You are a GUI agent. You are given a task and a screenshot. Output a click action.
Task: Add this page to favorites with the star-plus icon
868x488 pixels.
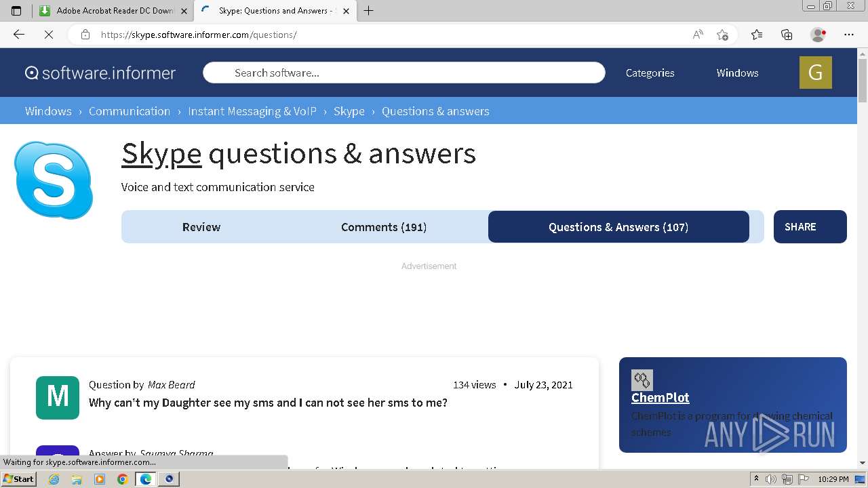722,35
